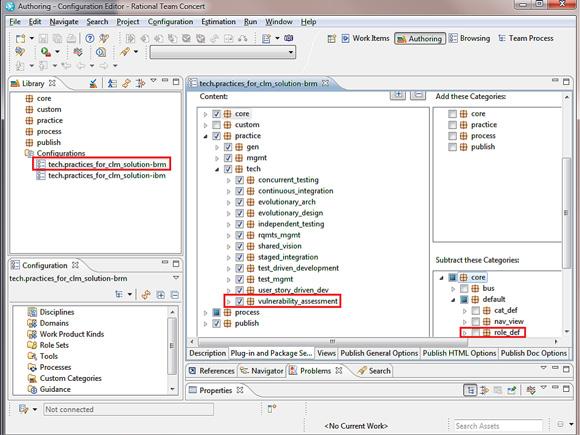
Task: Check role_def under Subtract these Categories
Action: coord(476,333)
